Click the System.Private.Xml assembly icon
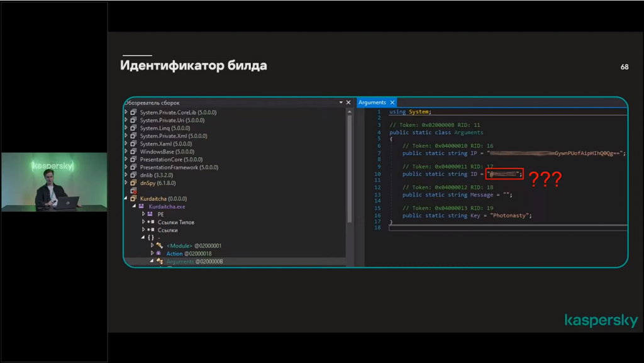The image size is (644, 363). pos(133,135)
